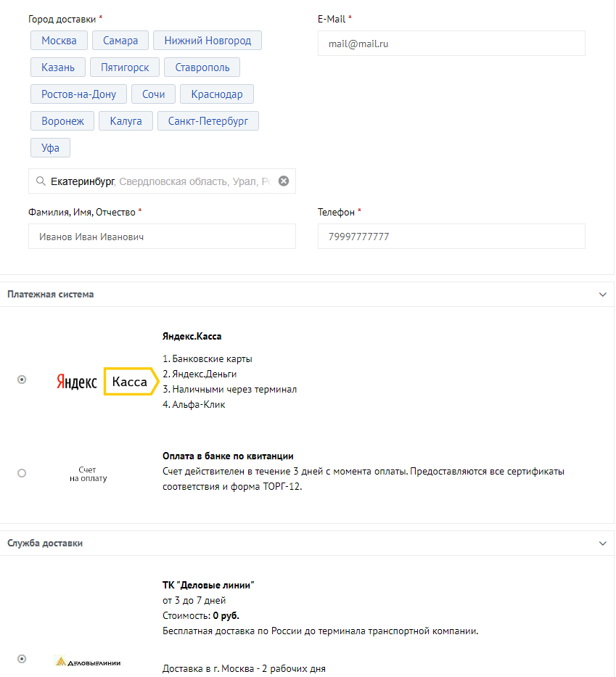616x677 pixels.
Task: Collapse the Платежная система section
Action: (602, 295)
